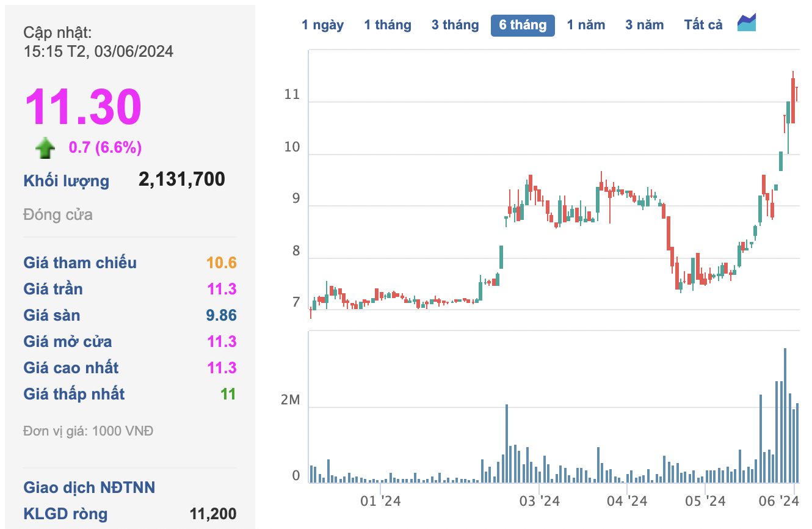Image resolution: width=812 pixels, height=529 pixels.
Task: Select the KLGD ròng label
Action: (65, 514)
